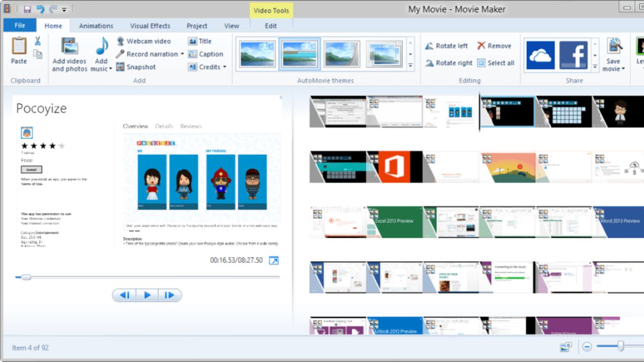Viewport: 644px width, 362px height.
Task: Add a Caption to the clip
Action: click(x=206, y=54)
